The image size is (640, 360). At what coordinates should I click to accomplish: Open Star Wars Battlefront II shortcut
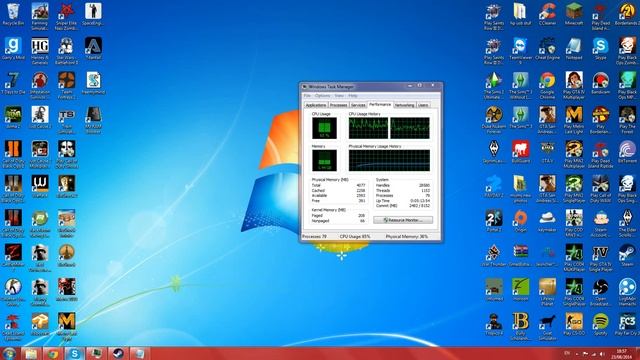coord(66,51)
